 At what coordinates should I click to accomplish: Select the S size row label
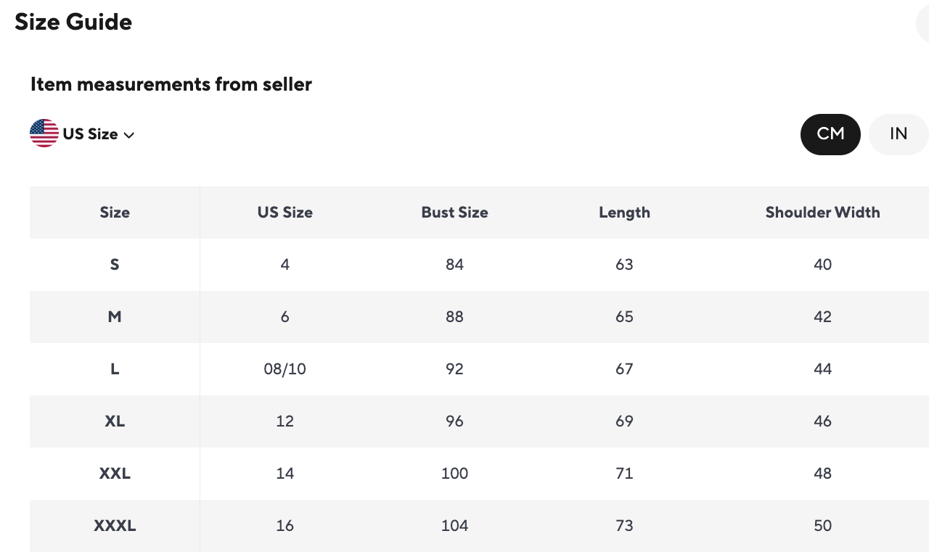click(115, 265)
